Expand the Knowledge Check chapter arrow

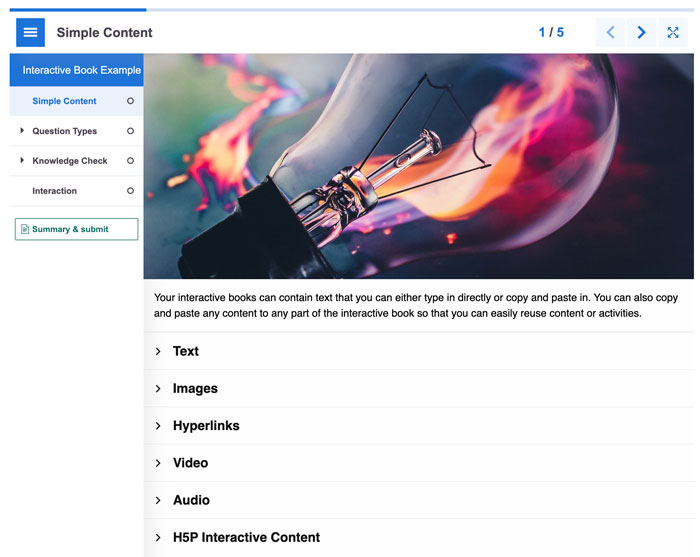point(22,161)
